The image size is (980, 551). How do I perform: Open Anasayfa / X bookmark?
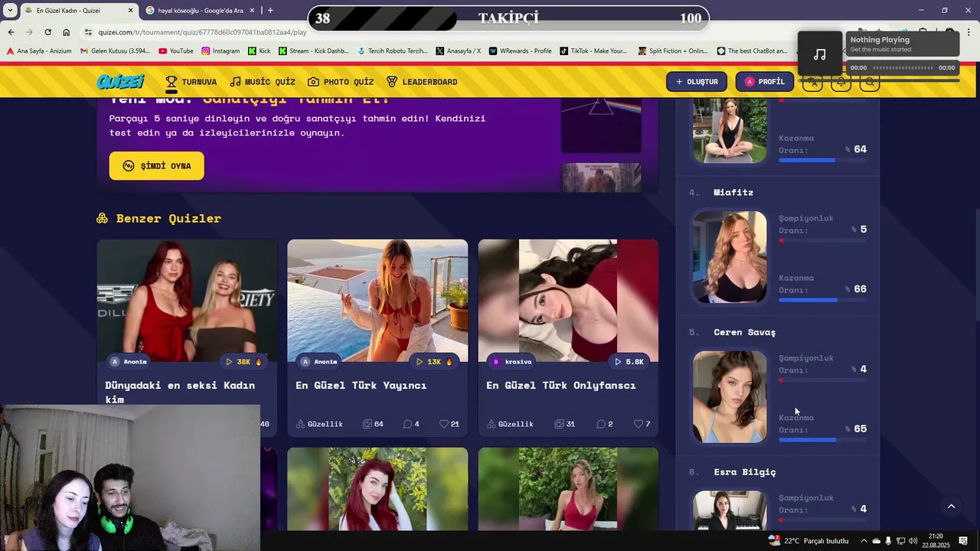coord(459,51)
